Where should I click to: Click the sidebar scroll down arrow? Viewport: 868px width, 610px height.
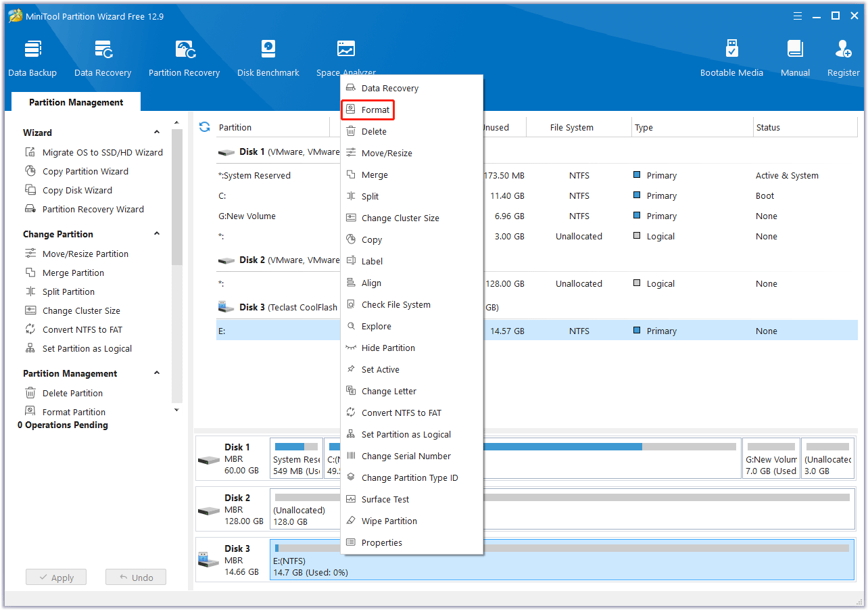[x=176, y=410]
